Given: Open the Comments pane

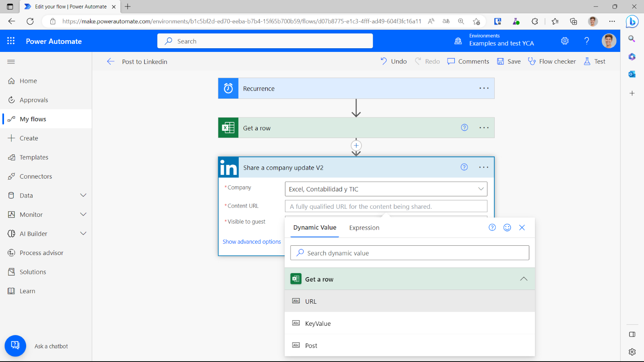Looking at the screenshot, I should coord(468,62).
